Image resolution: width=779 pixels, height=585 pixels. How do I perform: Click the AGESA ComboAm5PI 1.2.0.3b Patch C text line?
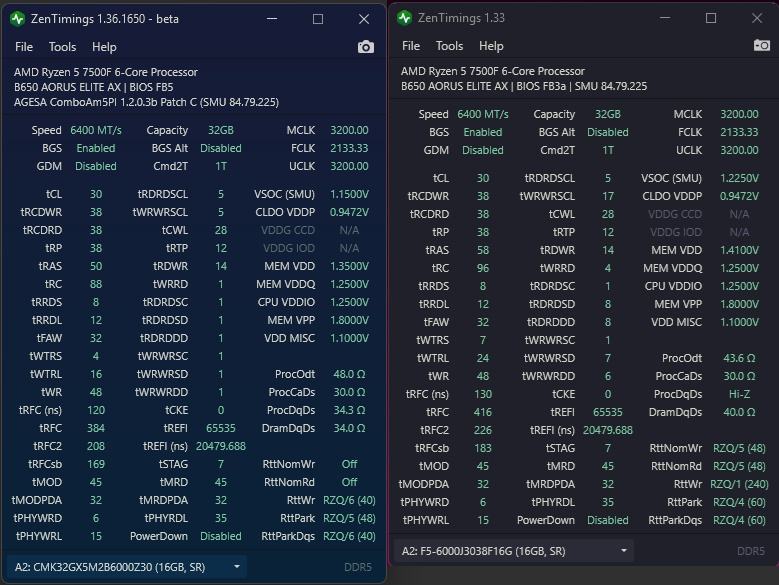click(x=147, y=102)
